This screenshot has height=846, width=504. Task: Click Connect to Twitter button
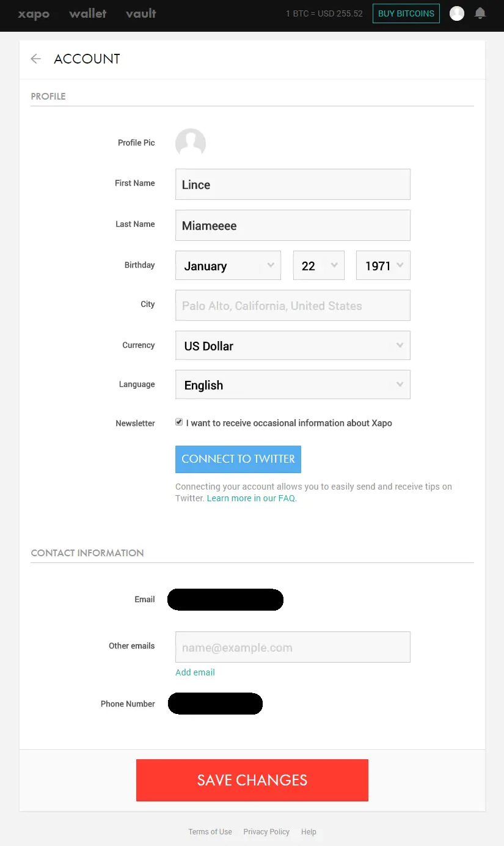point(238,459)
